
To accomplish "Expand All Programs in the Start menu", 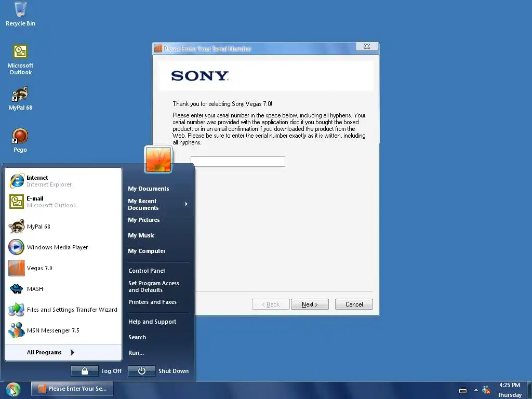I will pyautogui.click(x=63, y=352).
